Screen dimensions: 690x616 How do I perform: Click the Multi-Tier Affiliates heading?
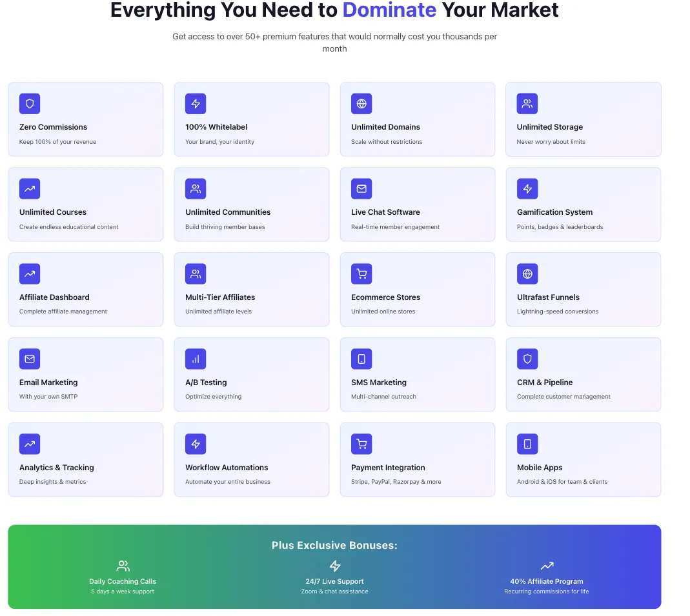tap(220, 297)
